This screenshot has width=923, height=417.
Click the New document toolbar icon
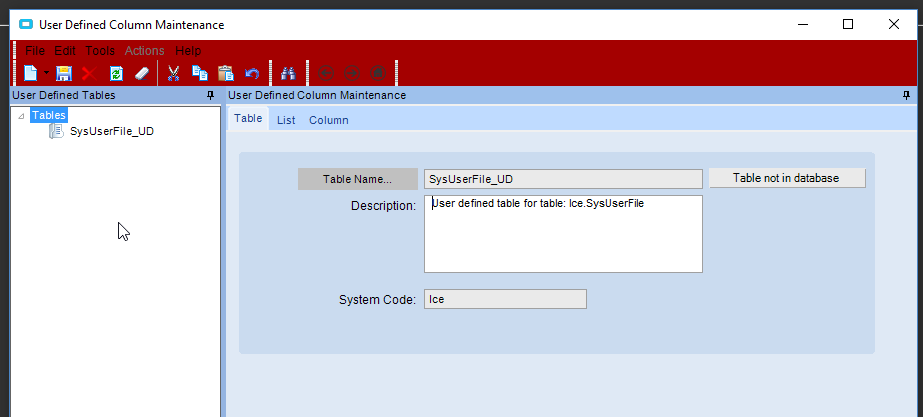(x=30, y=73)
